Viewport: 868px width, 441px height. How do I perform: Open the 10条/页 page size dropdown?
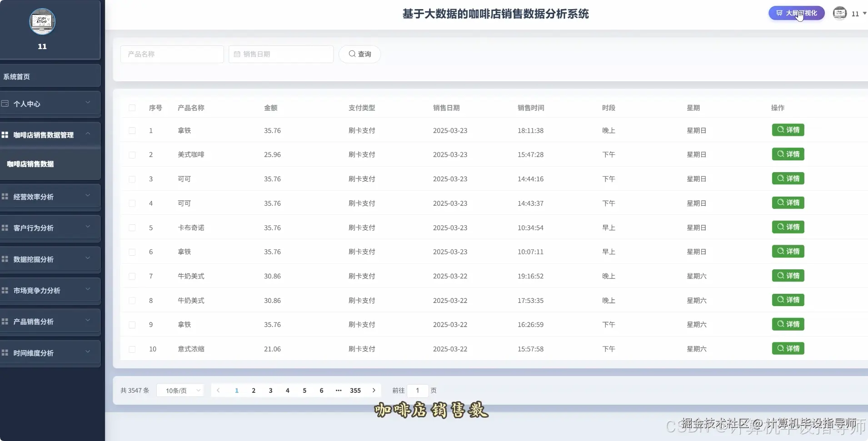pos(180,390)
